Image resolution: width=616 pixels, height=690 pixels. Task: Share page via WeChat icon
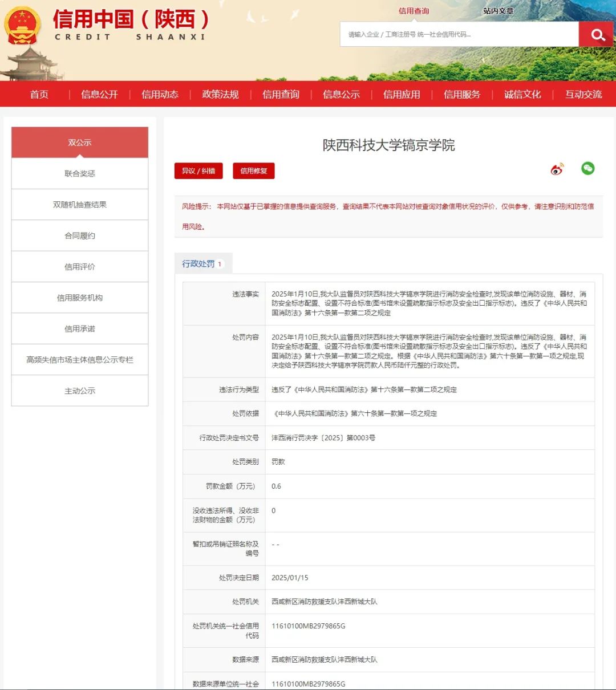tap(587, 168)
